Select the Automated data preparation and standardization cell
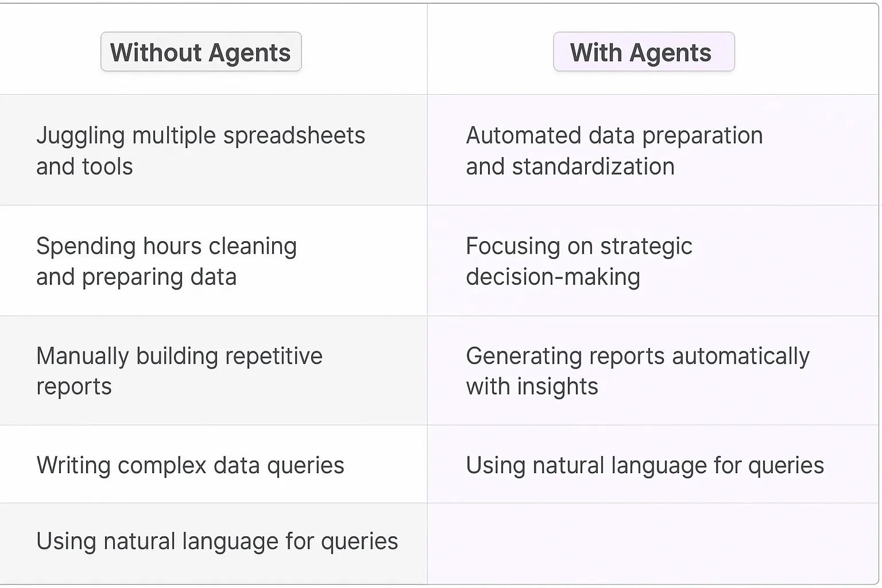The width and height of the screenshot is (882, 588). [x=614, y=150]
